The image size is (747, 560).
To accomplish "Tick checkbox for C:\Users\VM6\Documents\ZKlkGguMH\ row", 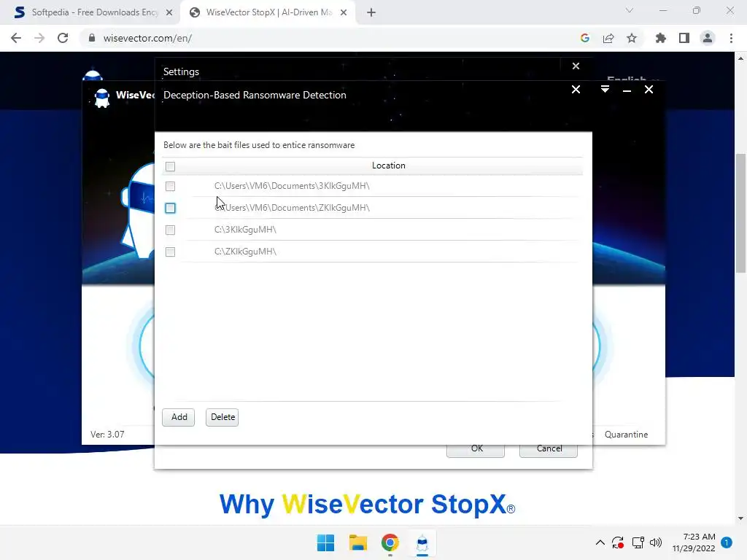I will tap(170, 208).
